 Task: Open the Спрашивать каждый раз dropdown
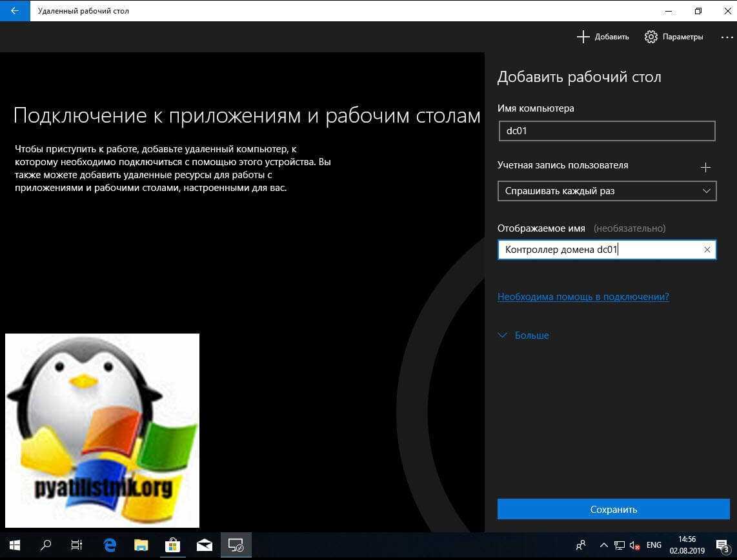tap(607, 192)
